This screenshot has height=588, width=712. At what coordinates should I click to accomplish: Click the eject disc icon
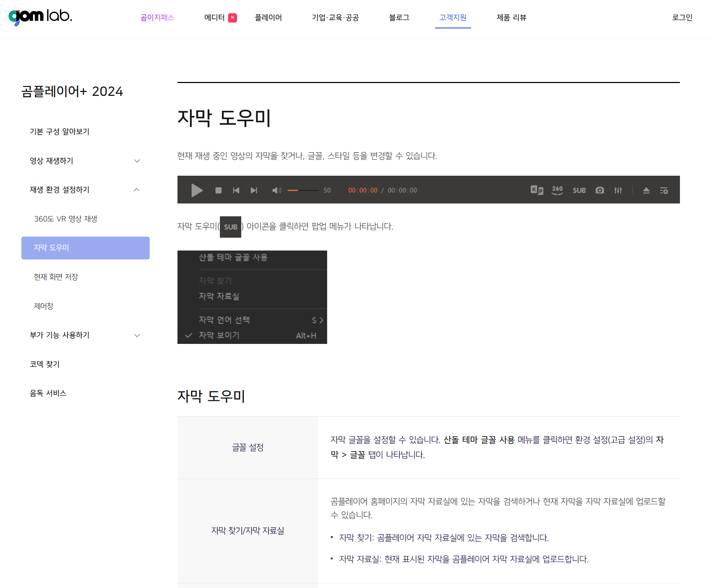pyautogui.click(x=646, y=190)
